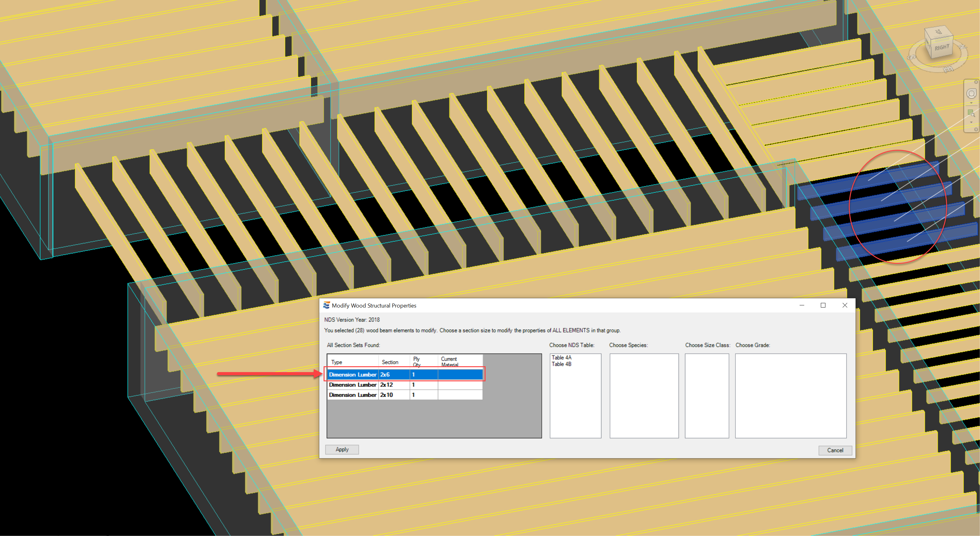The height and width of the screenshot is (536, 980).
Task: Select the Dimension Lumber 2x12 row
Action: pyautogui.click(x=405, y=385)
